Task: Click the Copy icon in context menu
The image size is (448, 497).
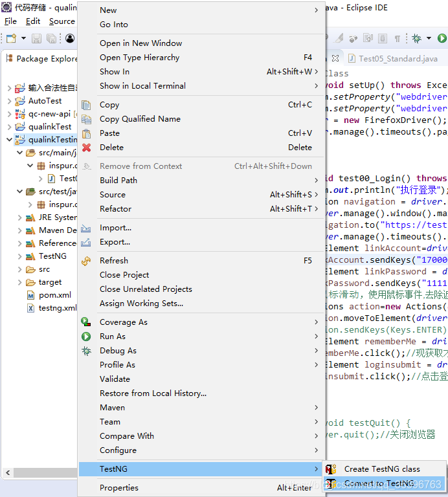Action: pyautogui.click(x=86, y=105)
